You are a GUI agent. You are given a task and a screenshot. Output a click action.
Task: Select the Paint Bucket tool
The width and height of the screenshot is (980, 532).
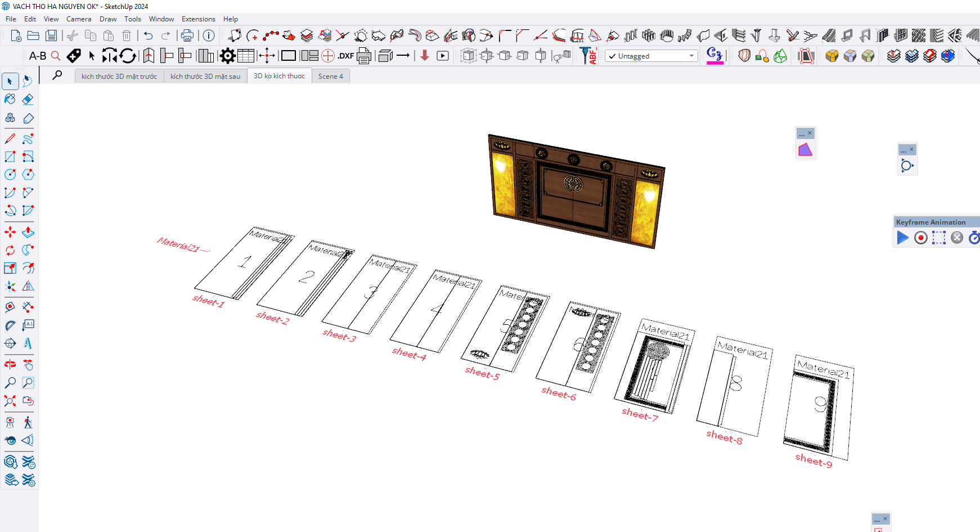point(10,100)
